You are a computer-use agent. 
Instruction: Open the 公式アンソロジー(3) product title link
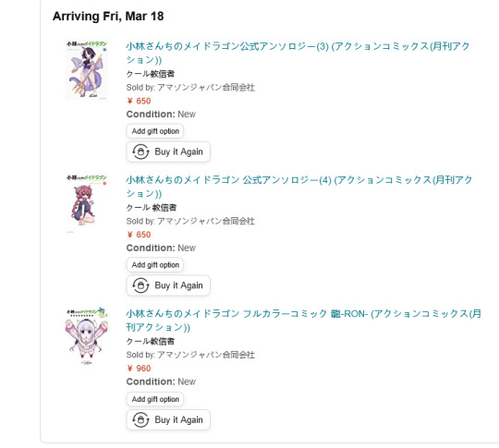298,53
